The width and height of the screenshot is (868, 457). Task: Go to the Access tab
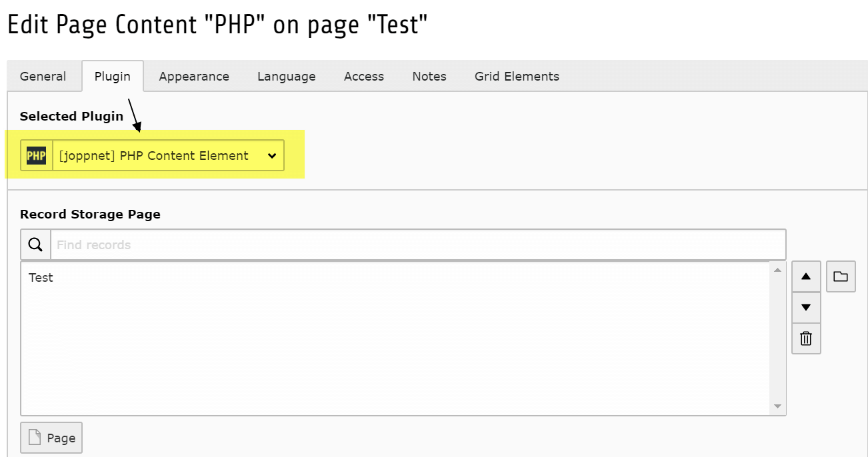[x=364, y=77]
